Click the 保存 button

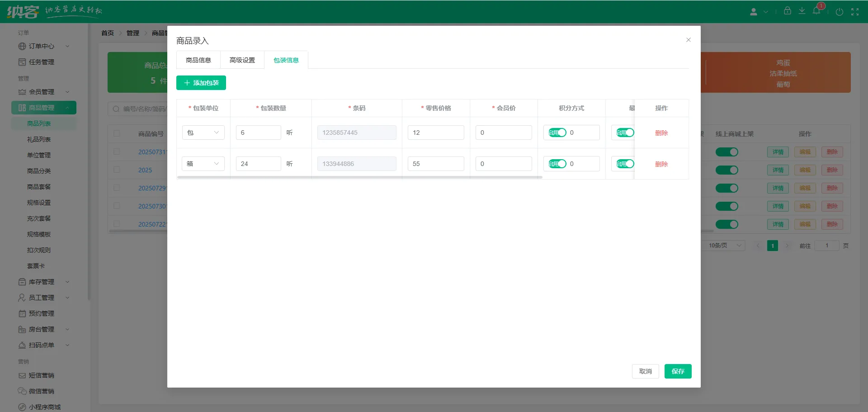678,371
